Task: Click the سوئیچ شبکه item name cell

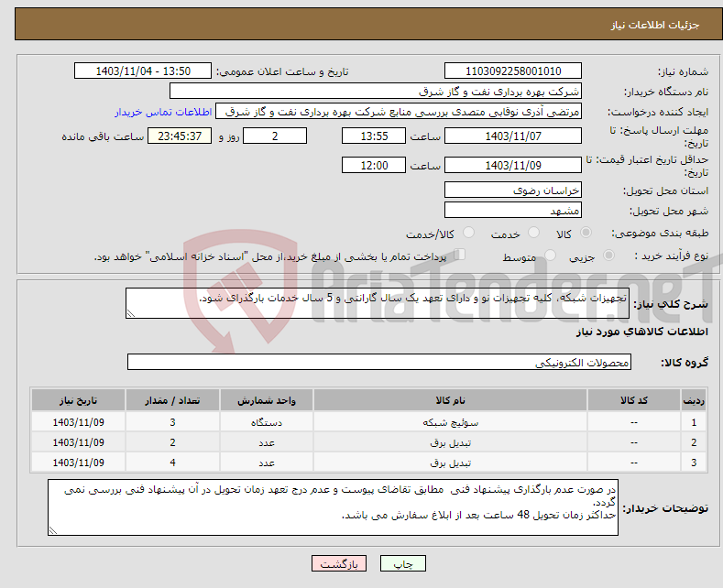Action: click(451, 422)
